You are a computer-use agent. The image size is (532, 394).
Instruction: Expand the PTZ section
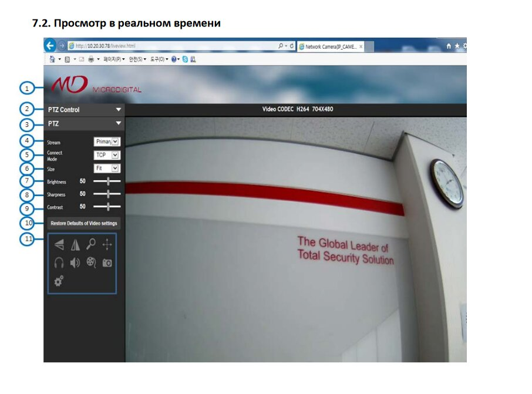(84, 123)
